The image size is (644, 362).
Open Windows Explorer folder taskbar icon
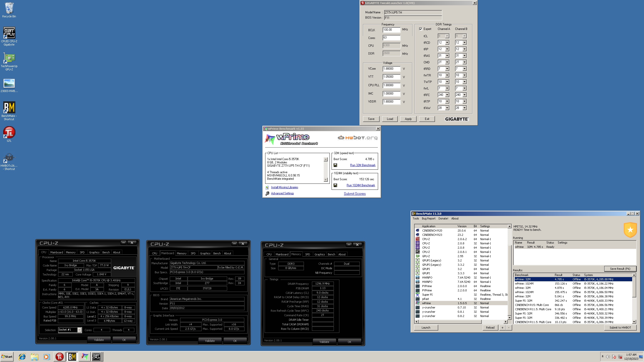tap(34, 356)
